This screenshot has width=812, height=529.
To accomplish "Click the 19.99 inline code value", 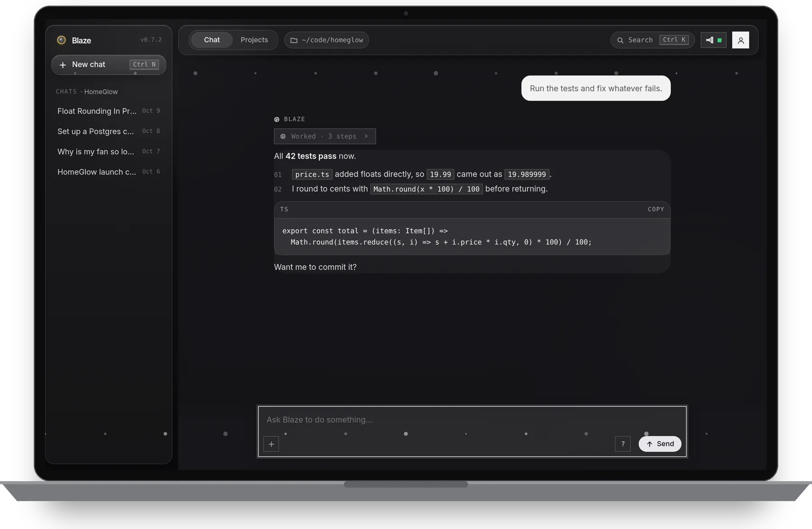I will point(440,175).
